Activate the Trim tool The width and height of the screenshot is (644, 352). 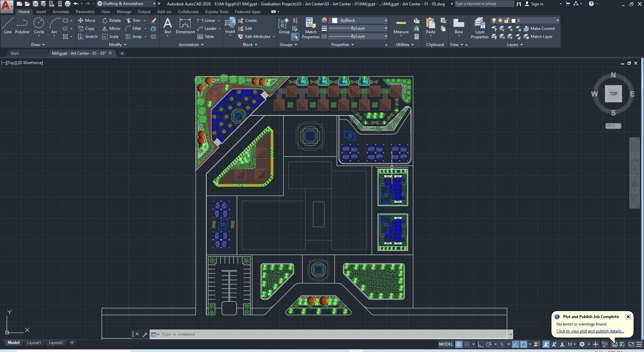(x=133, y=20)
